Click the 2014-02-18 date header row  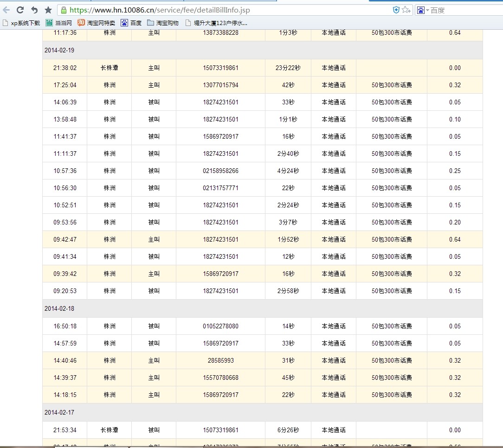coord(59,308)
